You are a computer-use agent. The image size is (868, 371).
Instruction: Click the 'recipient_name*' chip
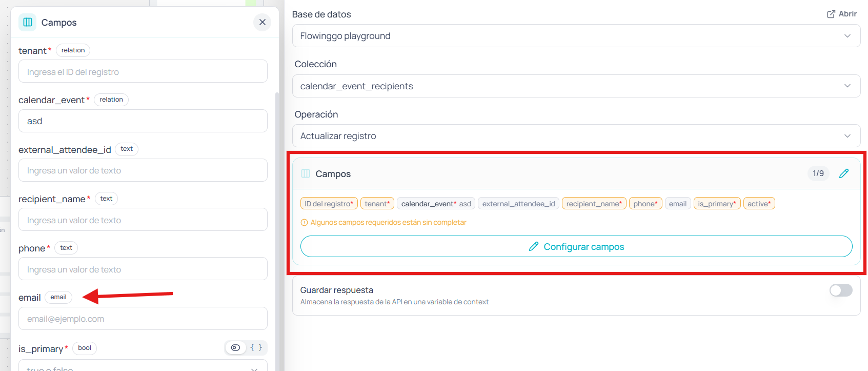coord(594,204)
